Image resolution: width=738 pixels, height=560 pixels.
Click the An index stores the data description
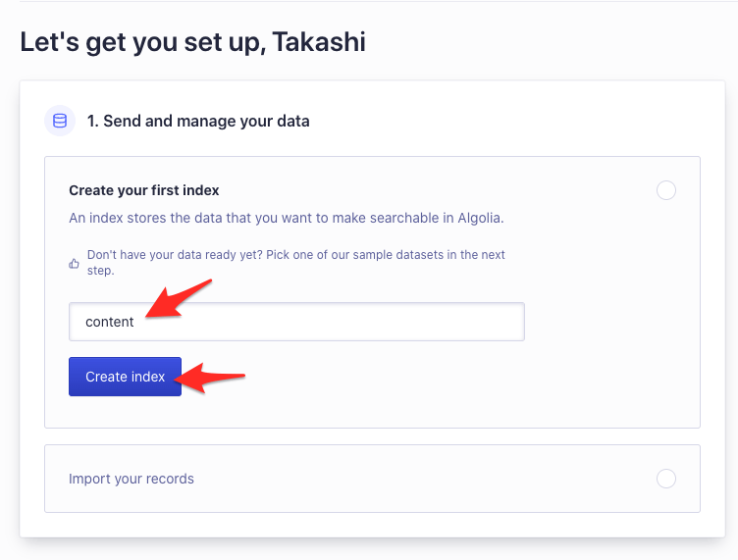pos(287,218)
